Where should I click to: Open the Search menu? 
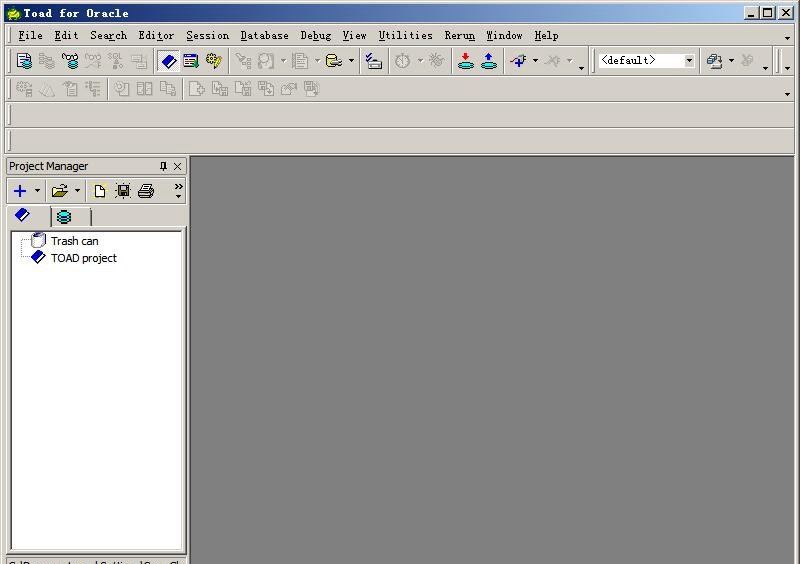point(108,35)
